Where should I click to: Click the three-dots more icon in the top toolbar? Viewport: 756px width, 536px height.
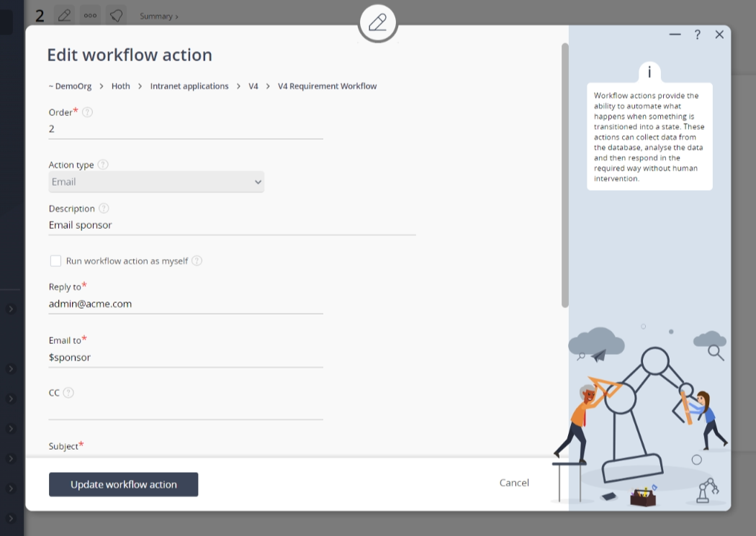90,15
